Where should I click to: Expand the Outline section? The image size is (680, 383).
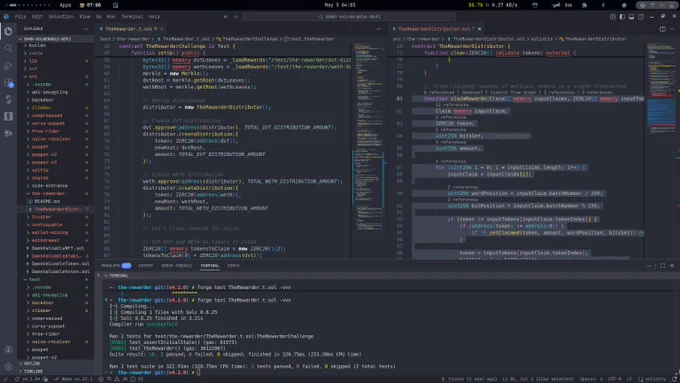(56, 363)
